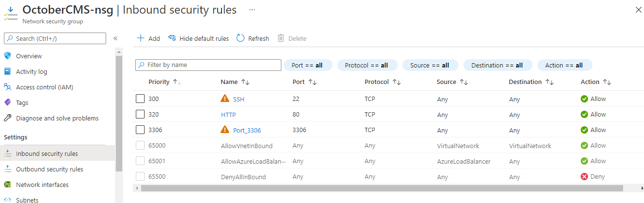The height and width of the screenshot is (203, 644).
Task: Click the Activity log icon
Action: 7,71
